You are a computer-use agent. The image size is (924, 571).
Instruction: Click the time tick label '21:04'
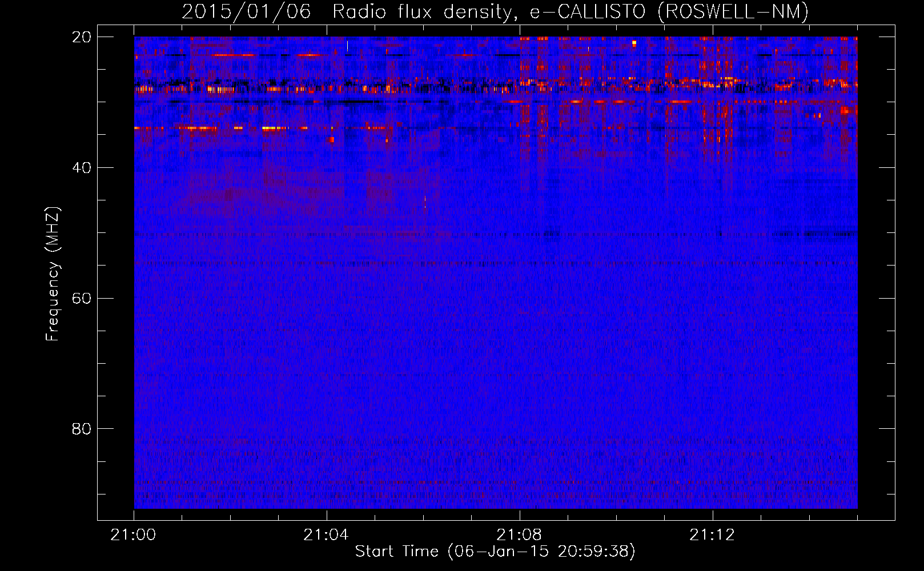(x=326, y=535)
